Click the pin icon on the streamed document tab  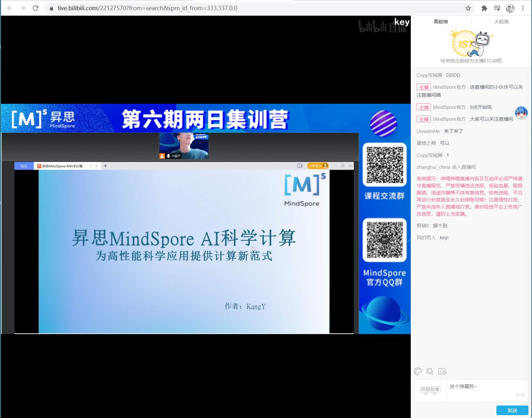(91, 166)
